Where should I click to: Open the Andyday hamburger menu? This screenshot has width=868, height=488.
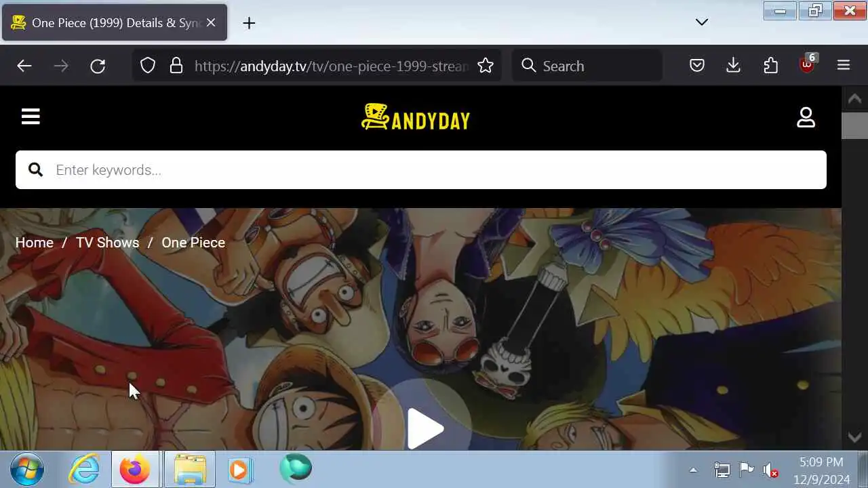[31, 117]
